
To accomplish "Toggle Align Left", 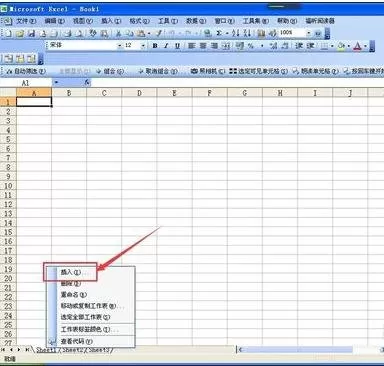I will coord(191,46).
